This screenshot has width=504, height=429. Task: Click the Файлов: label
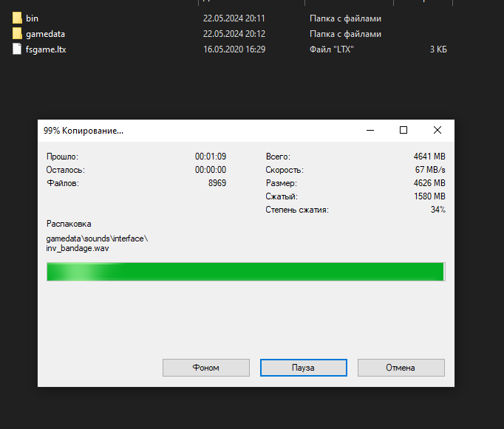point(63,183)
